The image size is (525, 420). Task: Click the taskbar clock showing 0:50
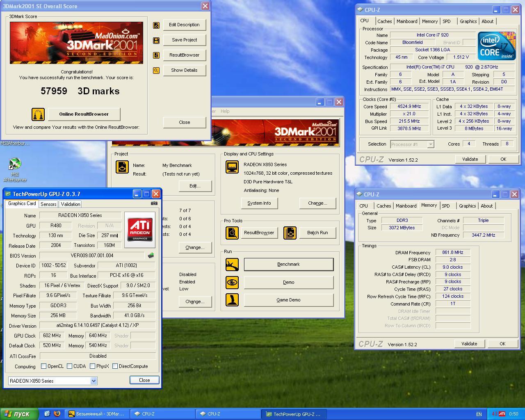point(514,414)
